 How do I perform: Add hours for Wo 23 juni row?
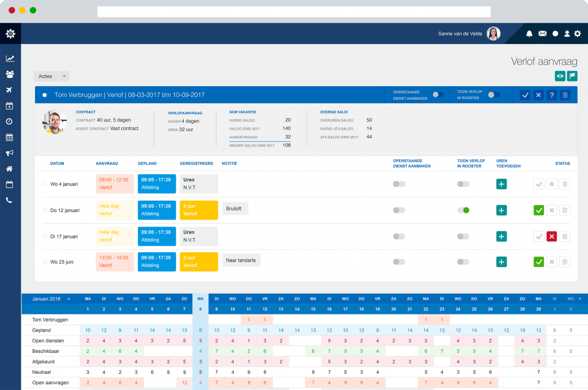pos(501,262)
